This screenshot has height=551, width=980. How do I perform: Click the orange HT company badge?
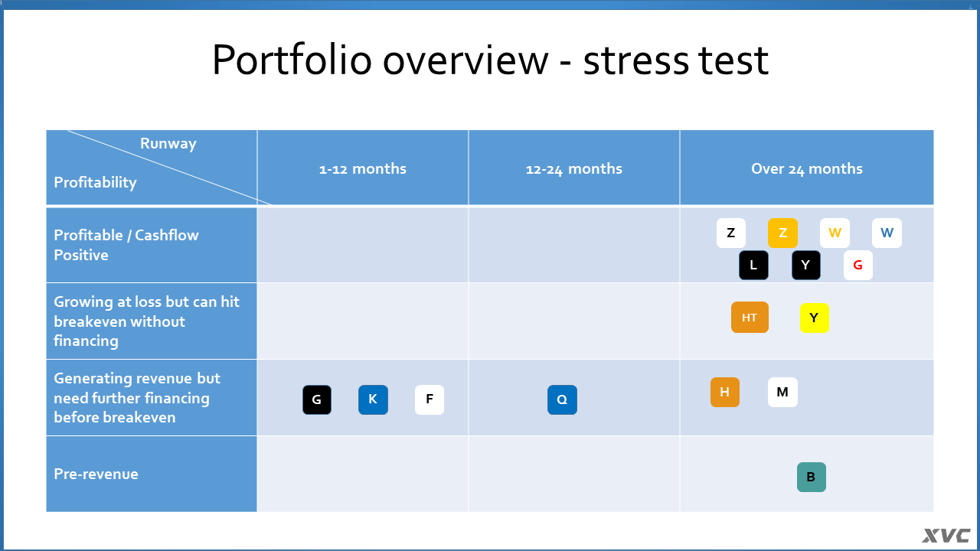coord(750,318)
